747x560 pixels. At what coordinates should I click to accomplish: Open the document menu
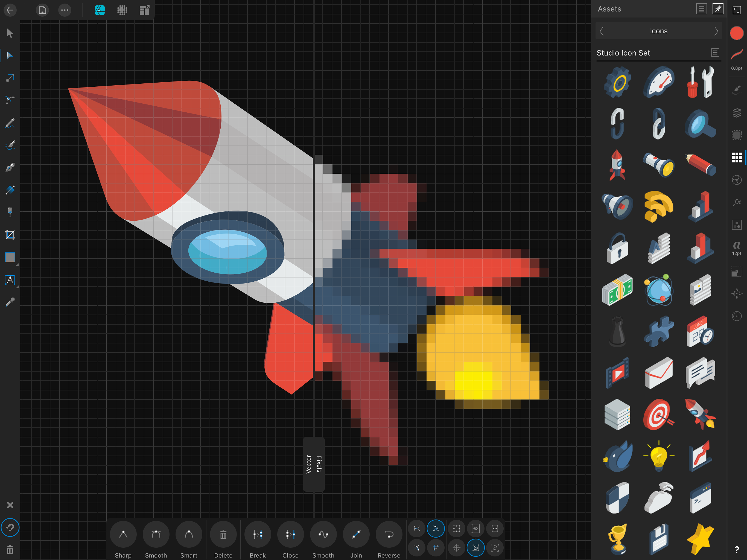pos(42,10)
